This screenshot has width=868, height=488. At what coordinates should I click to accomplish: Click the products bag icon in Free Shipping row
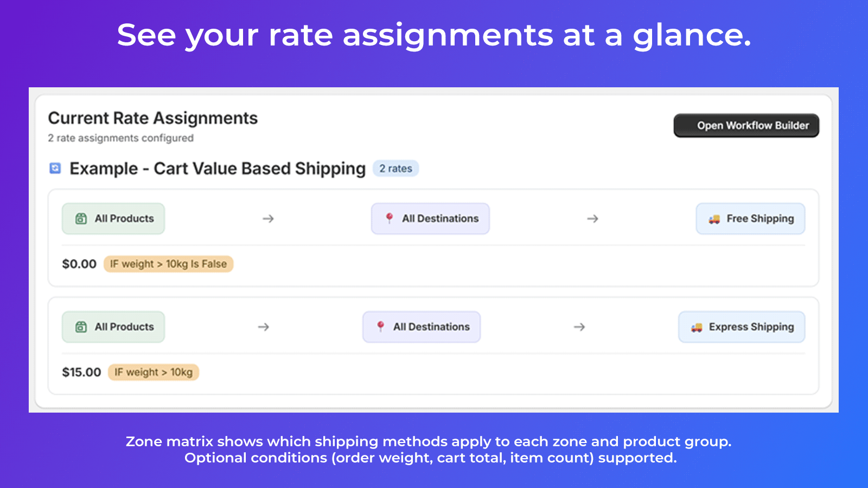tap(81, 219)
